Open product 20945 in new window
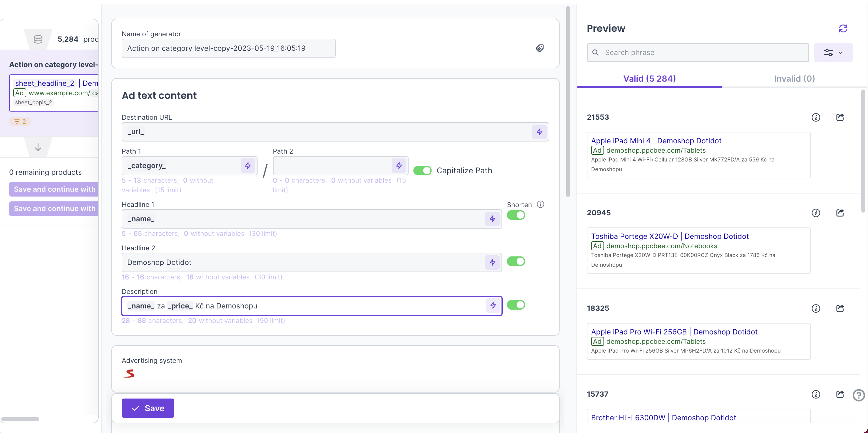 coord(840,213)
